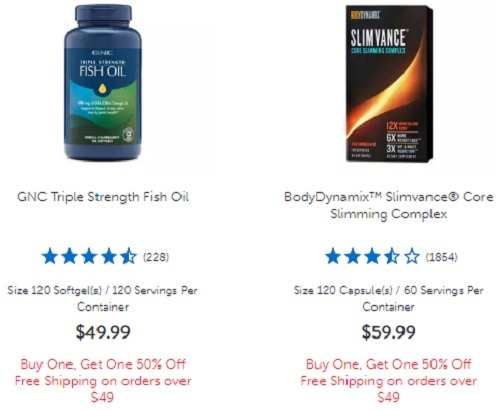Click the empty fifth star on Slimvance
Image resolution: width=500 pixels, height=410 pixels.
411,257
